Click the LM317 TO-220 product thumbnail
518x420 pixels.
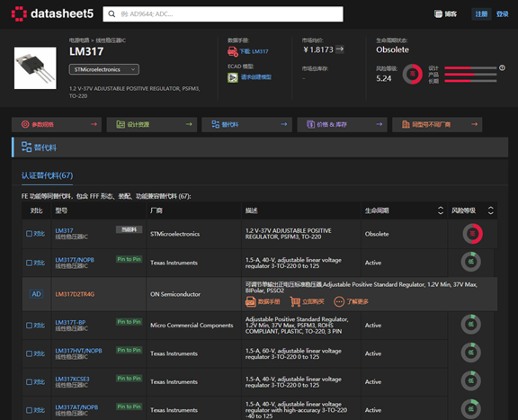[x=35, y=67]
